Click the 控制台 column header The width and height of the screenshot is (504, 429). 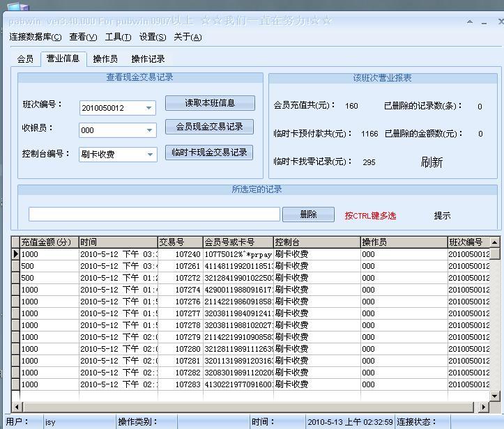coord(317,242)
